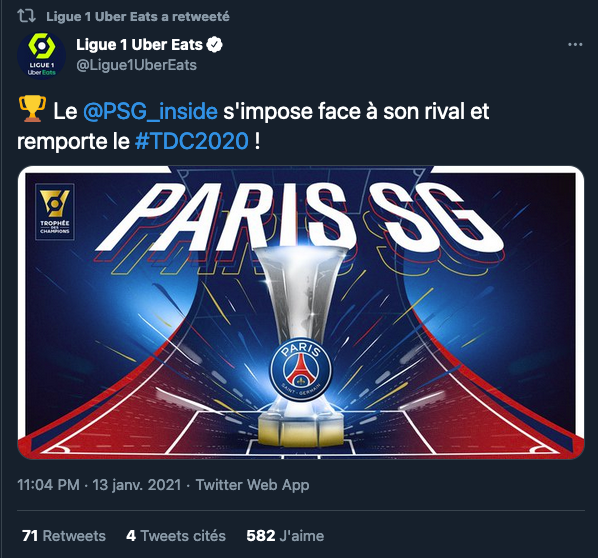Image resolution: width=598 pixels, height=558 pixels.
Task: Click the Trophée des Champions logo in image
Action: (x=55, y=212)
